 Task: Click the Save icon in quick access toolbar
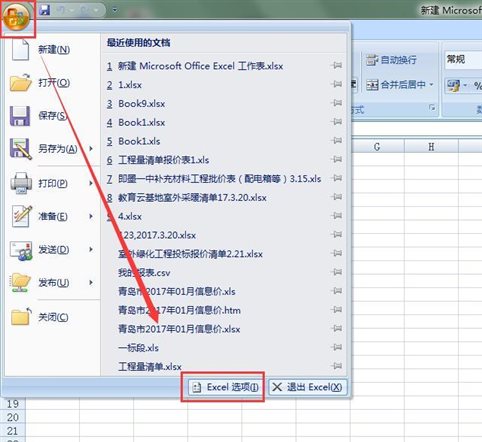(x=45, y=10)
